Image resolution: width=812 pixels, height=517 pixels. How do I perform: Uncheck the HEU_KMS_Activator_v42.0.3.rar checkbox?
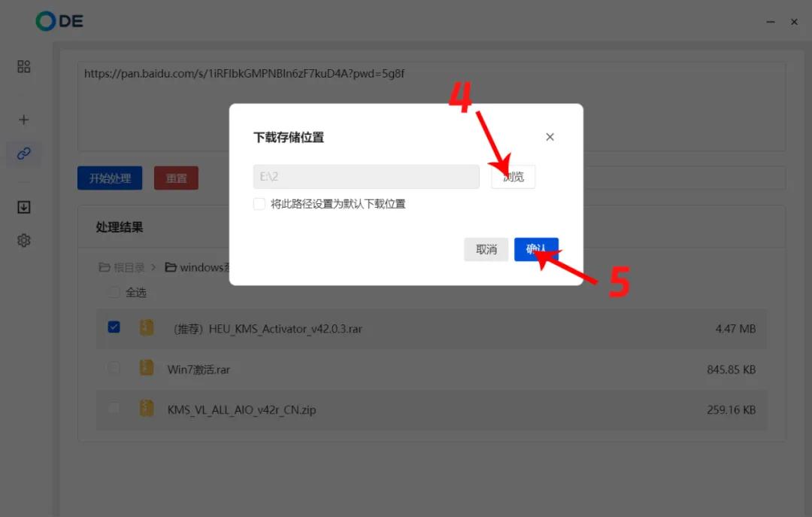tap(114, 327)
